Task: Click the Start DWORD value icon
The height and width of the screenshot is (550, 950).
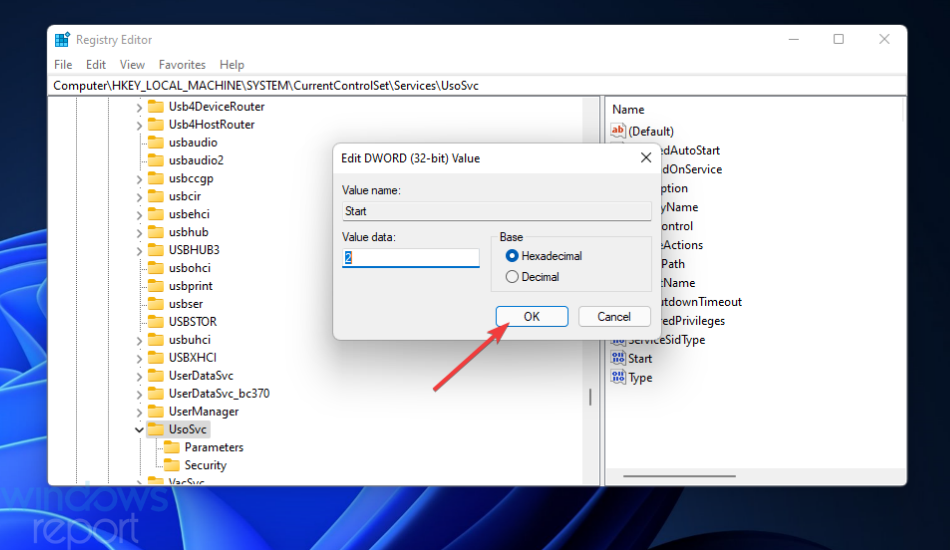Action: coord(618,359)
